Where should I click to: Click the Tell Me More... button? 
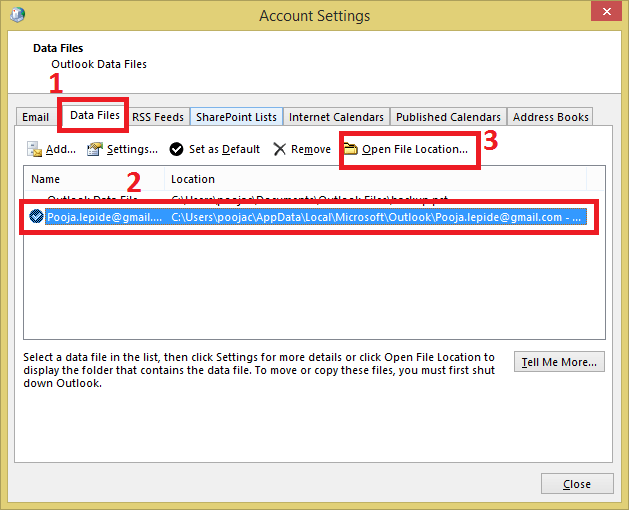click(559, 362)
